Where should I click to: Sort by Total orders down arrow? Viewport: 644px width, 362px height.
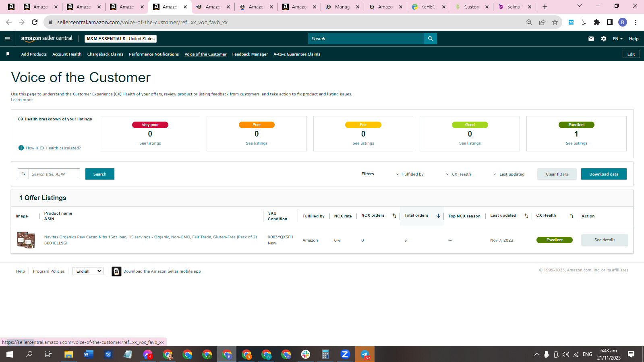coord(438,216)
